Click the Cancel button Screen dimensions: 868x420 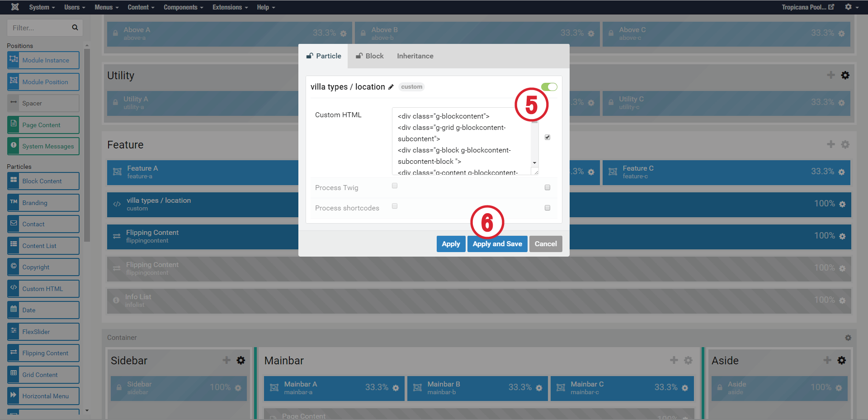[546, 244]
